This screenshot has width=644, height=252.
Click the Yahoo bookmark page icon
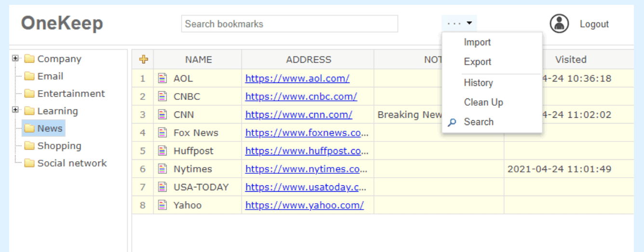(x=162, y=205)
